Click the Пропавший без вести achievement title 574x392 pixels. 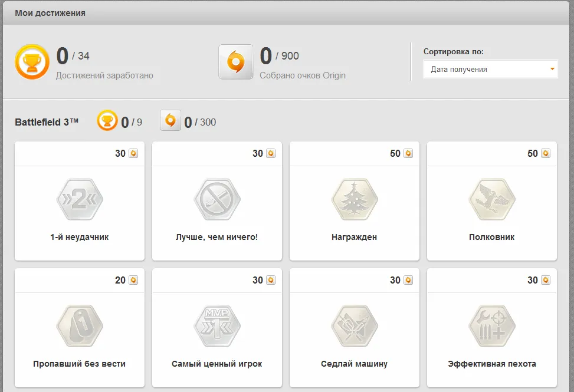(80, 364)
